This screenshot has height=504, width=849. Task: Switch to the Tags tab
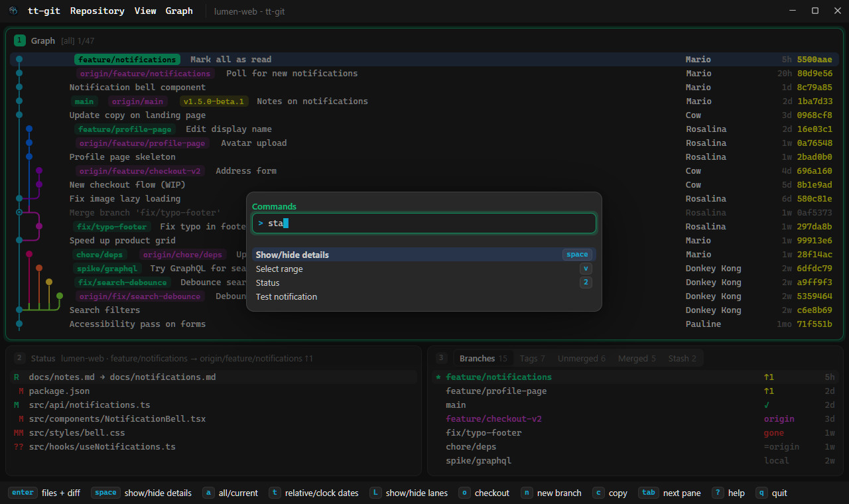click(533, 358)
